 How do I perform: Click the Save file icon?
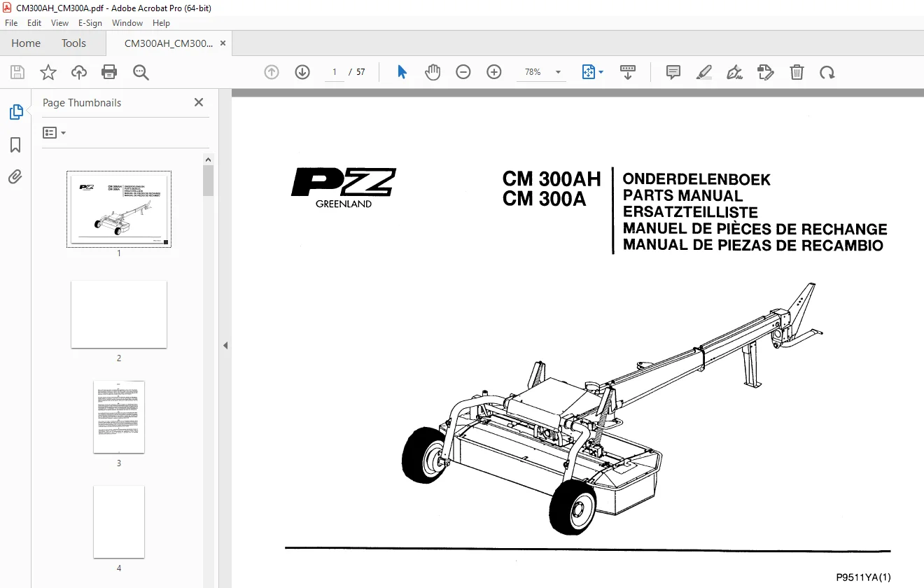[x=17, y=72]
